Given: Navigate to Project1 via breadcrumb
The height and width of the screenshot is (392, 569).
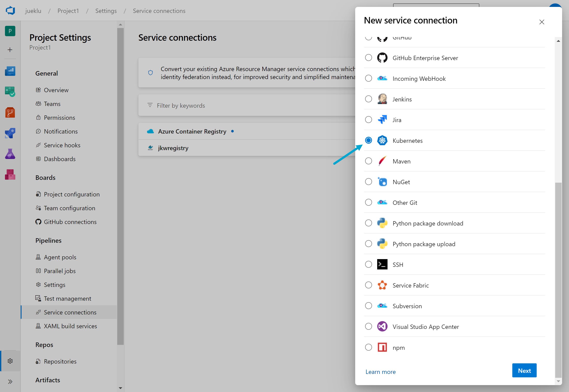Looking at the screenshot, I should click(68, 11).
